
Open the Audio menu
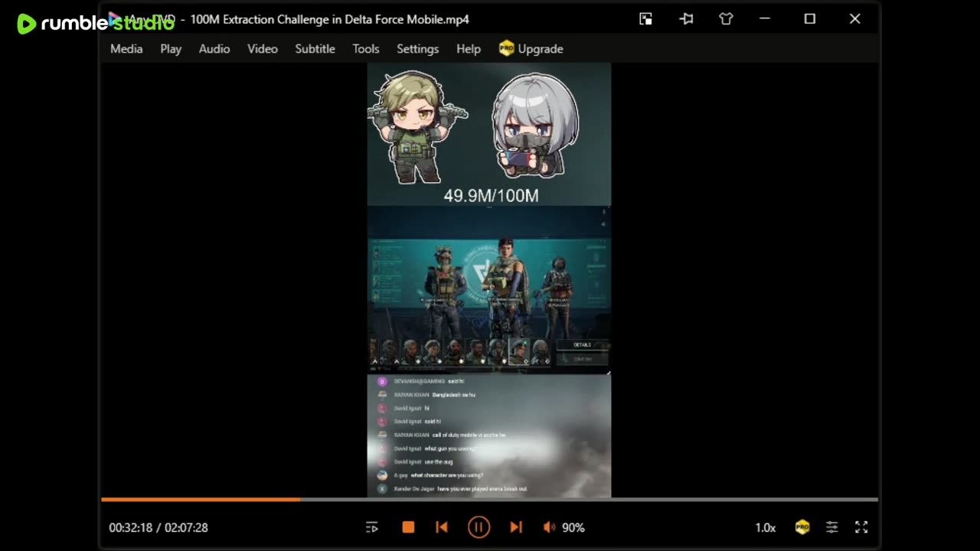pos(214,49)
